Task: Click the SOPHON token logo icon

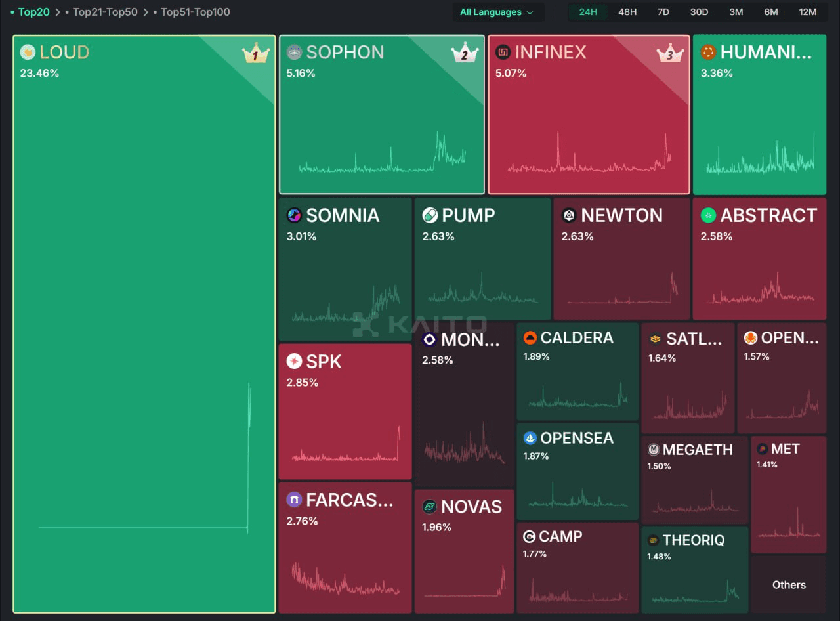Action: coord(294,53)
